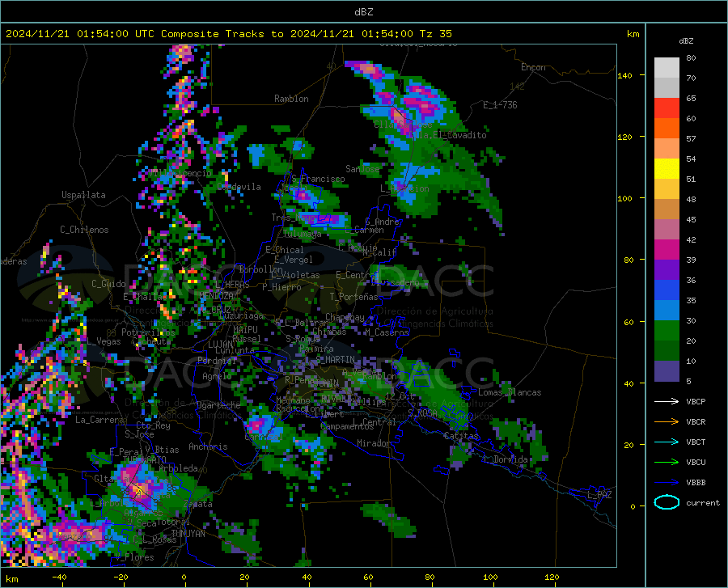Viewport: 728px width, 588px height.
Task: Click the 'Encon' map label
Action: point(533,67)
